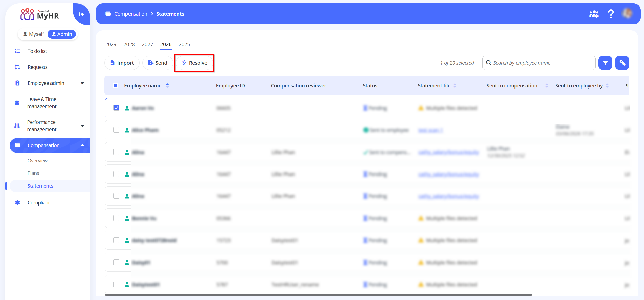The width and height of the screenshot is (644, 300).
Task: Collapse the sidebar with the arrow icon
Action: [x=82, y=14]
